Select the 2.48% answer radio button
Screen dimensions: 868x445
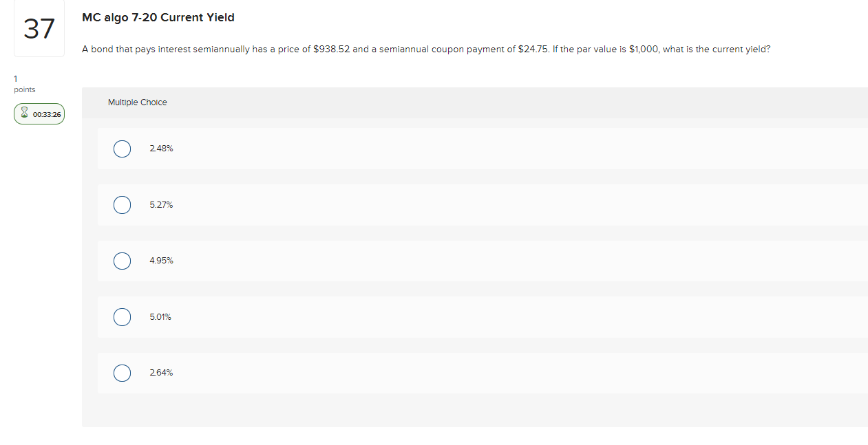point(122,149)
